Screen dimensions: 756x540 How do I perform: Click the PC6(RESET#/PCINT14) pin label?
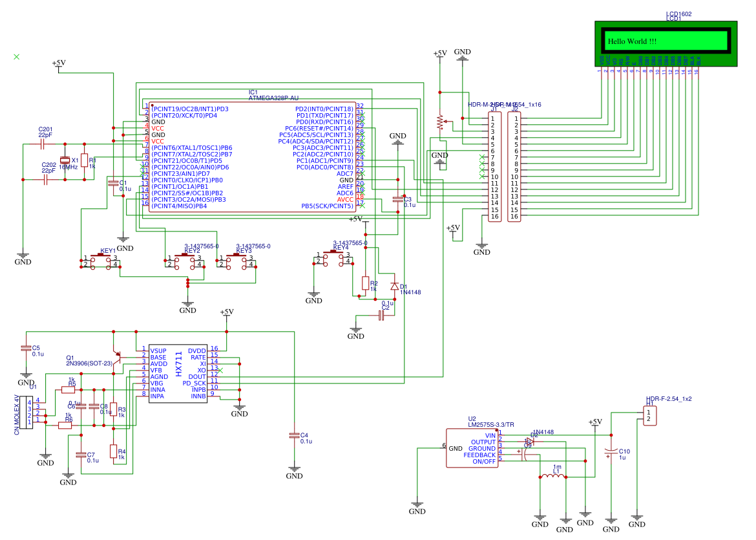coord(319,128)
